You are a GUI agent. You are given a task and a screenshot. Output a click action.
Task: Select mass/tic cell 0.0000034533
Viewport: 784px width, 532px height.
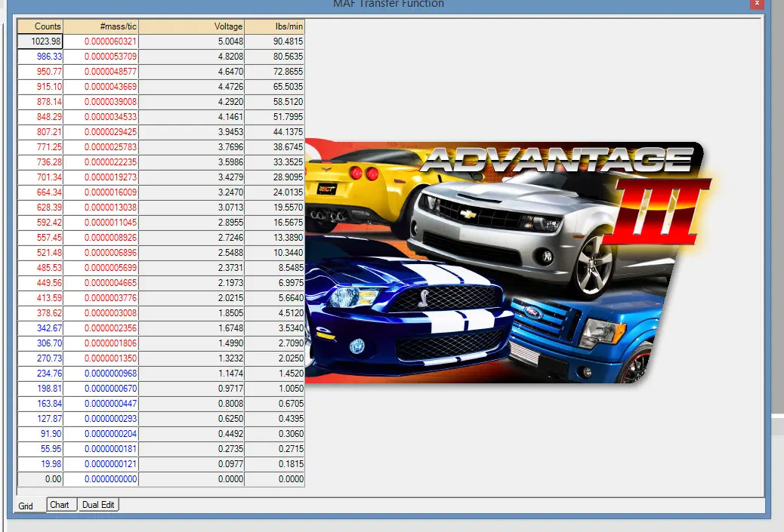tap(100, 117)
